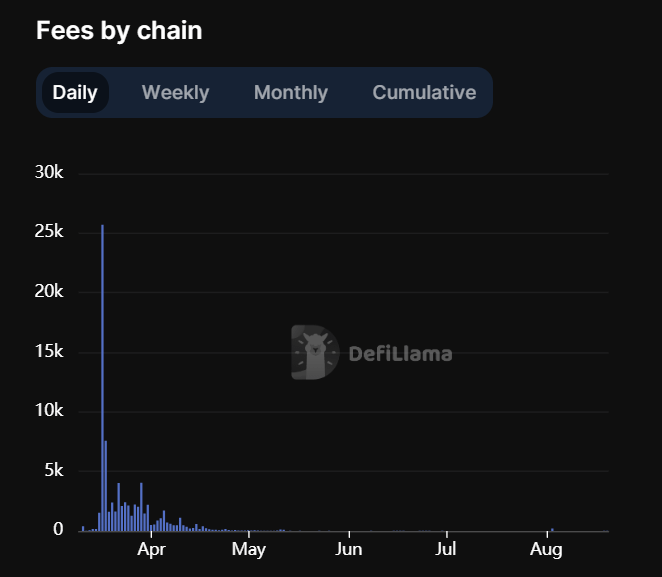Select the 20k y-axis label
Screen dimensions: 662x577
[x=49, y=292]
